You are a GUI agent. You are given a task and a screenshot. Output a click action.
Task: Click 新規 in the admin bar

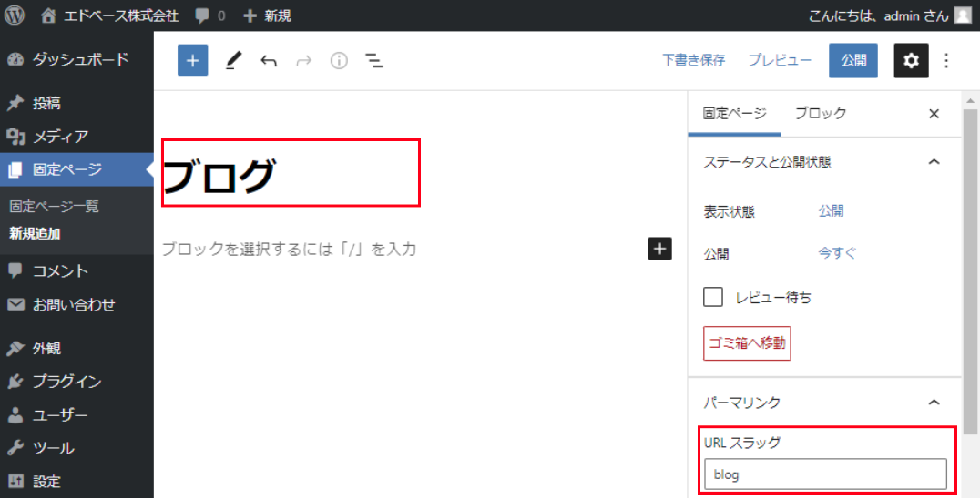click(268, 15)
